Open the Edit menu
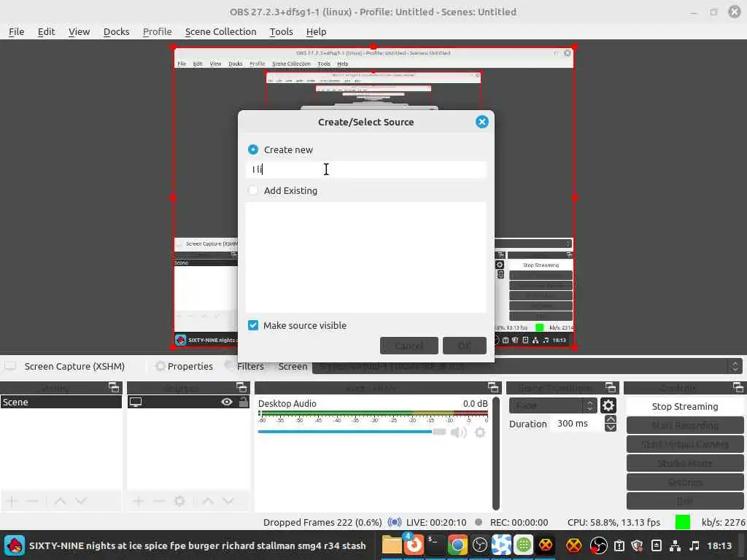 click(46, 31)
